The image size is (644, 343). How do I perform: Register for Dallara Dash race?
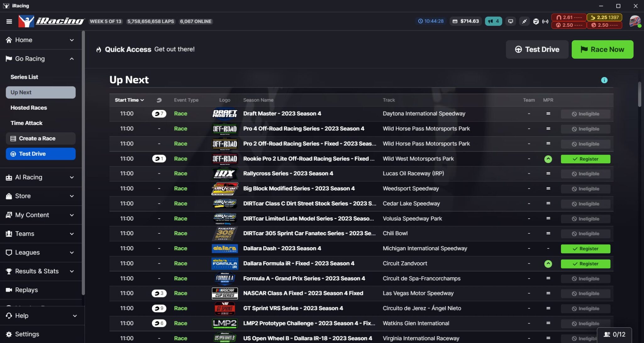[x=585, y=249]
